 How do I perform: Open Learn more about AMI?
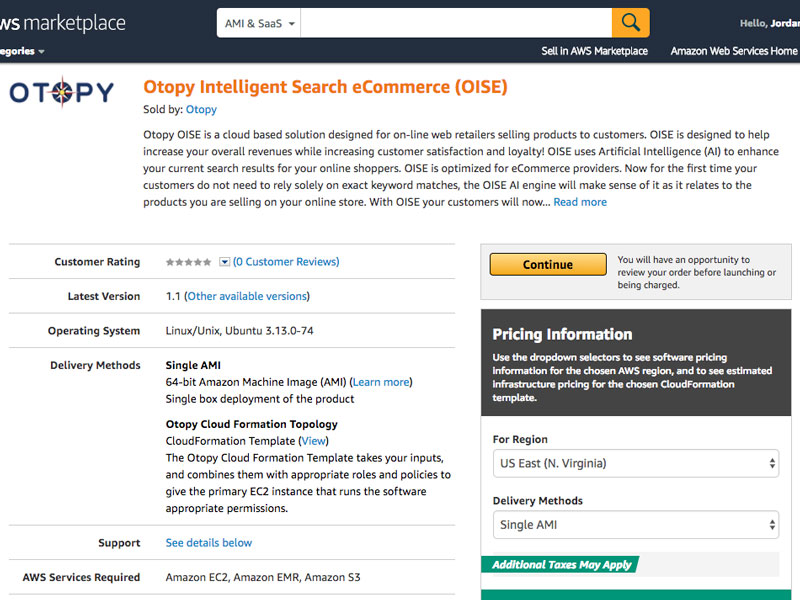pyautogui.click(x=381, y=382)
